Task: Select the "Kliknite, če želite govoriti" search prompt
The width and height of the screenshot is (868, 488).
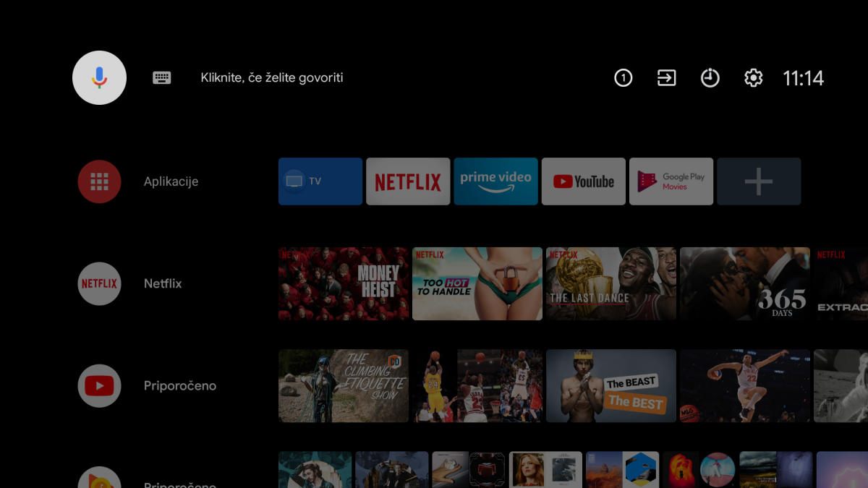Action: tap(272, 78)
